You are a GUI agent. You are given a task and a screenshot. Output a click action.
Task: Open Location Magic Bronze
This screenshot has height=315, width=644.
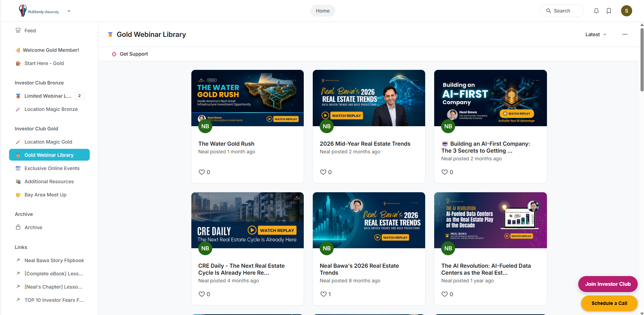pos(49,109)
